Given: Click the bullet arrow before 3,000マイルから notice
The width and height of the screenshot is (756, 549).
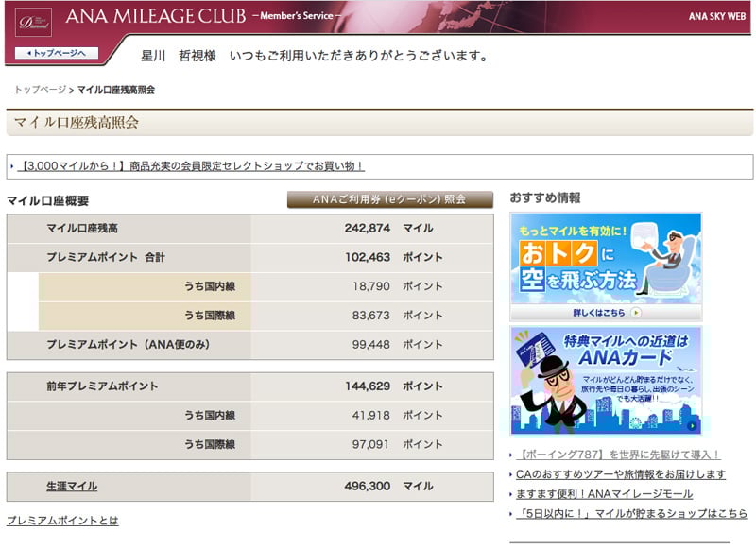Looking at the screenshot, I should click(12, 166).
